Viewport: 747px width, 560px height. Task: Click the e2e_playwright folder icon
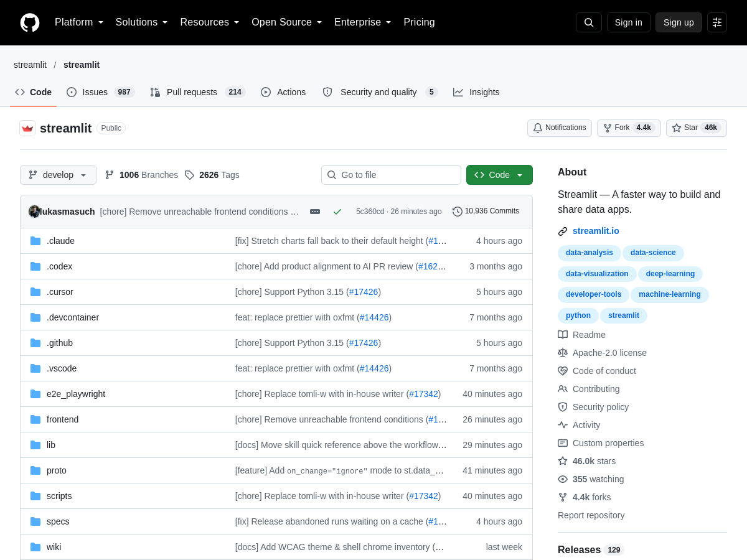coord(35,394)
